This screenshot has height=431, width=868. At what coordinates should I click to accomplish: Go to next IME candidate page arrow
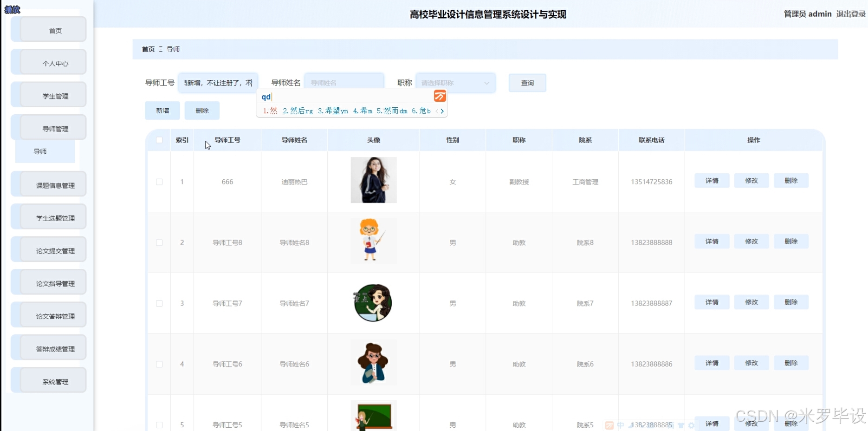click(x=442, y=111)
